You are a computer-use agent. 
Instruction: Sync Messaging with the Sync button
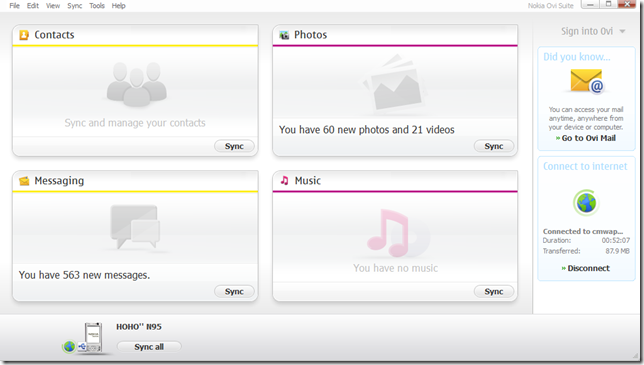point(234,292)
